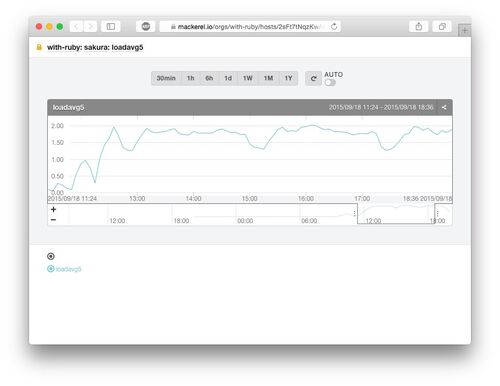The width and height of the screenshot is (500, 386).
Task: Go back to the previous page in Safari
Action: pyautogui.click(x=76, y=26)
